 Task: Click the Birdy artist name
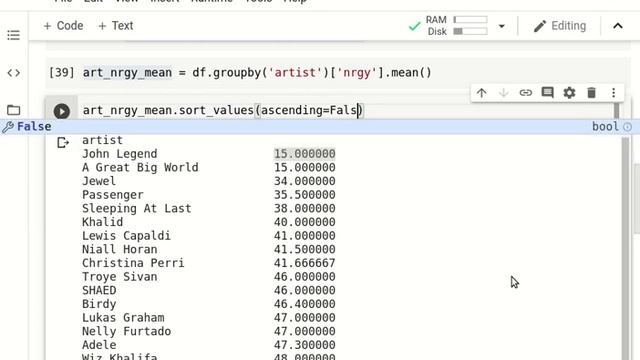(99, 304)
